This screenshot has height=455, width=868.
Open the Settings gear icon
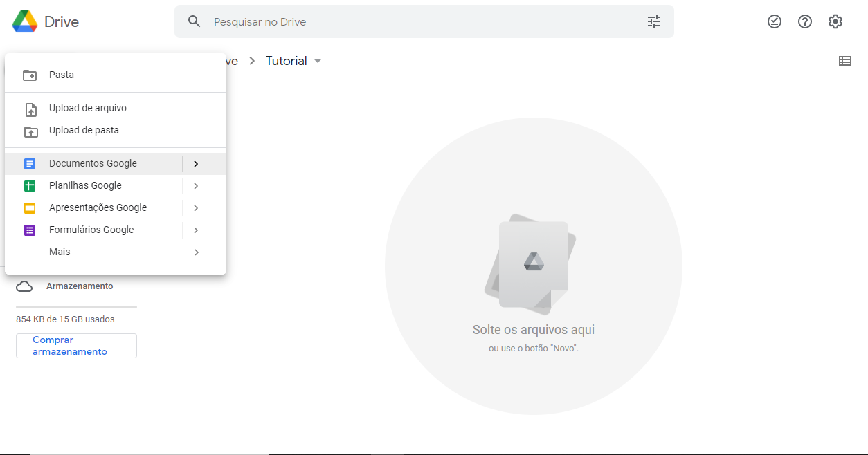pos(835,21)
